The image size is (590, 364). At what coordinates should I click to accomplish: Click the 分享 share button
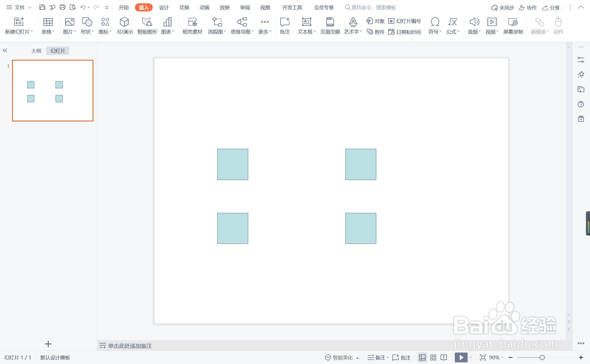(551, 8)
